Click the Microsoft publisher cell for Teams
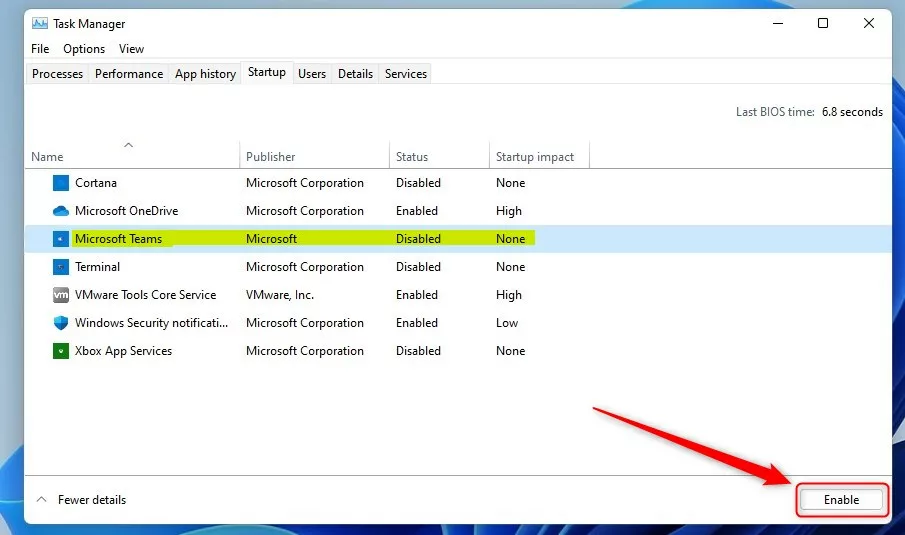The image size is (905, 535). tap(271, 239)
